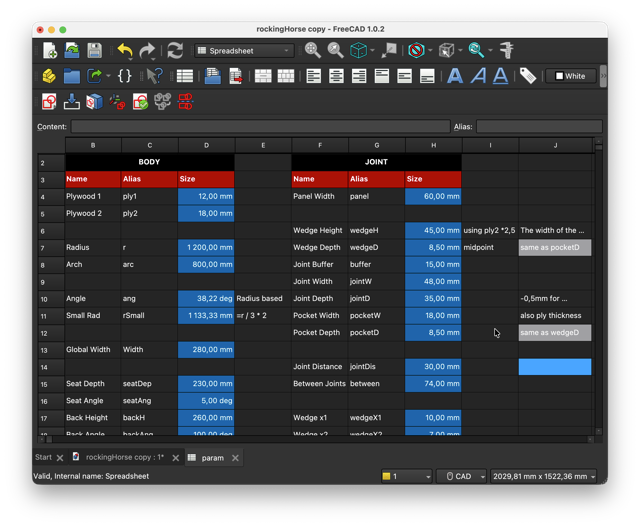Screen dimensions: 640x527
Task: Toggle underline text style
Action: [x=500, y=76]
